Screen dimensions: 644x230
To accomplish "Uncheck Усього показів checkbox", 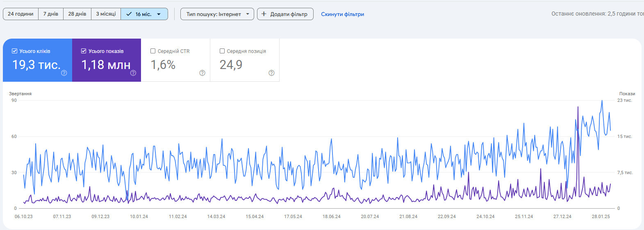I will [84, 51].
